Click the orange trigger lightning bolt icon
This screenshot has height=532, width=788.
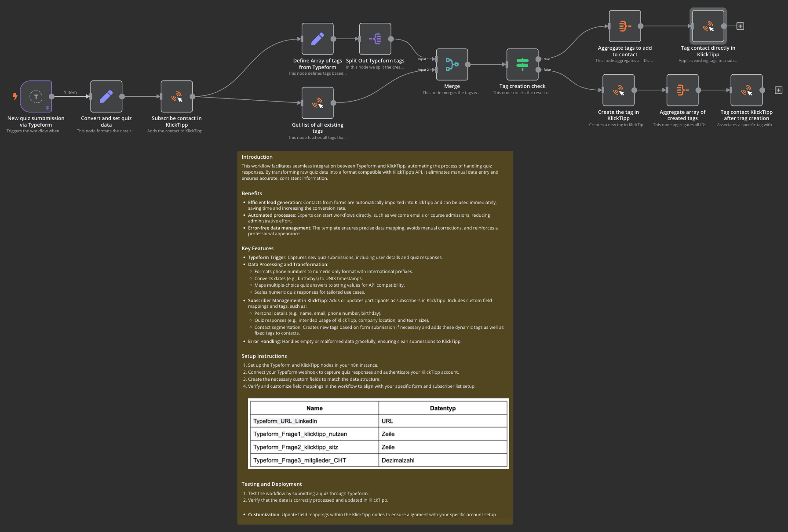(x=15, y=96)
